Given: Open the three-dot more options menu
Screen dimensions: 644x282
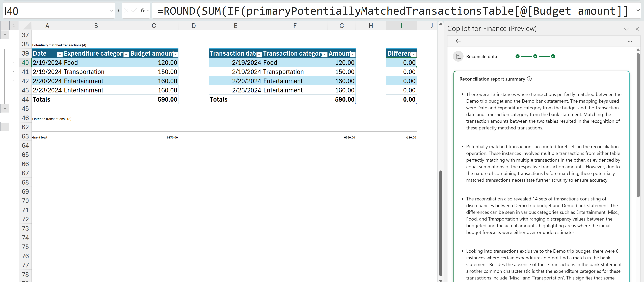Looking at the screenshot, I should pos(630,41).
